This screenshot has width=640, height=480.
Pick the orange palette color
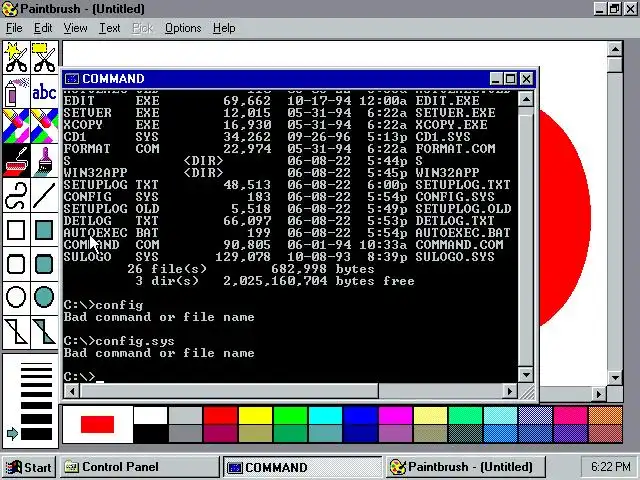[x=605, y=416]
